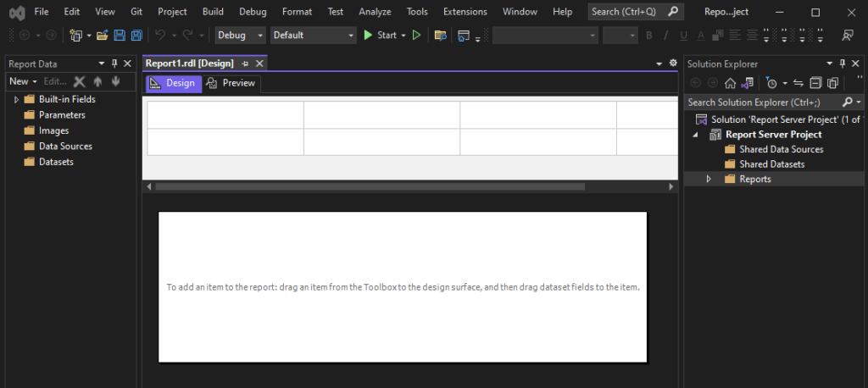Click Sync with Active Document arrows icon

click(798, 83)
